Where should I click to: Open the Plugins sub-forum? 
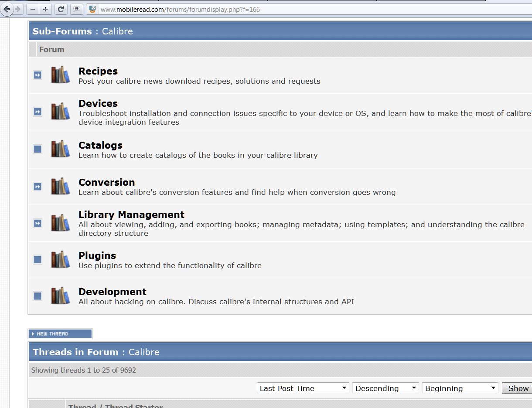(97, 255)
